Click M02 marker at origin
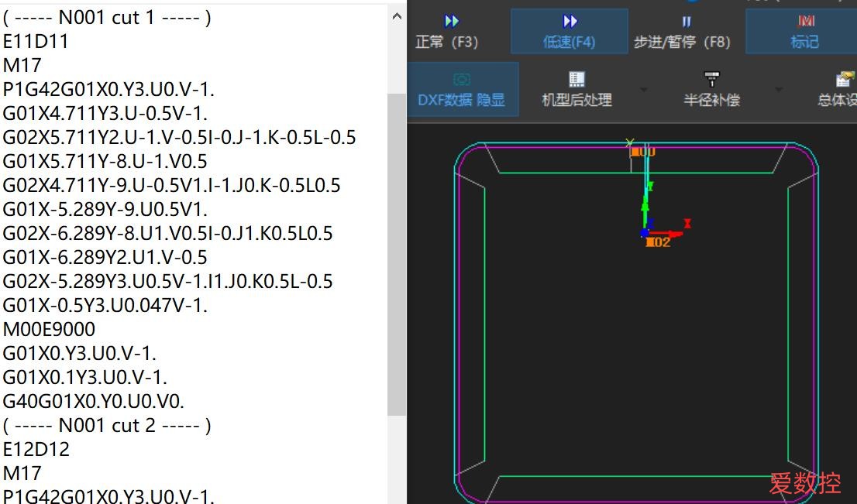The height and width of the screenshot is (504, 857). (658, 242)
